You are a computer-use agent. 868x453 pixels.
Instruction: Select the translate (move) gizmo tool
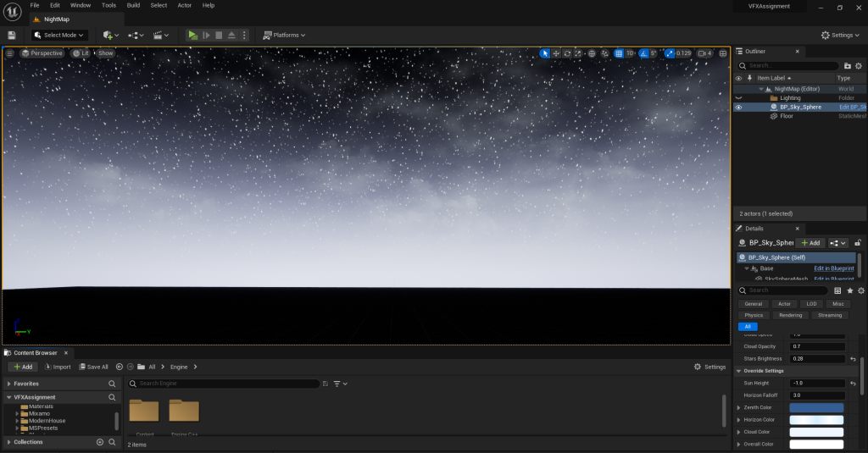click(556, 53)
